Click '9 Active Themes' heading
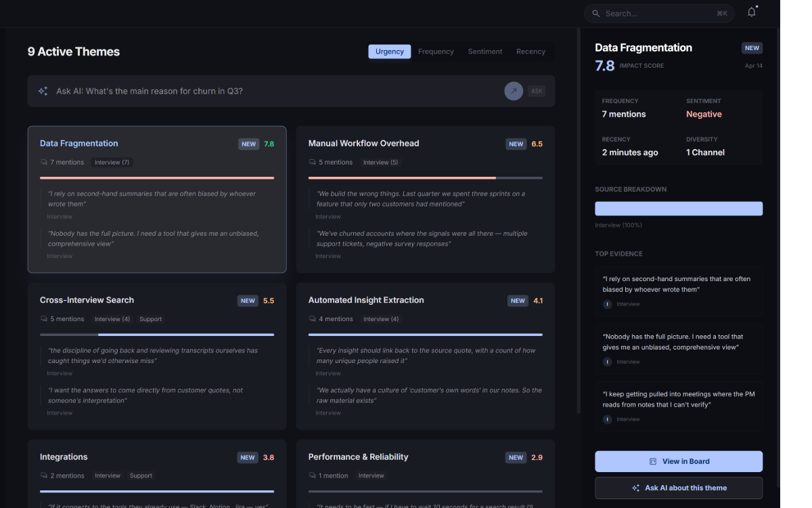The width and height of the screenshot is (812, 508). [74, 51]
